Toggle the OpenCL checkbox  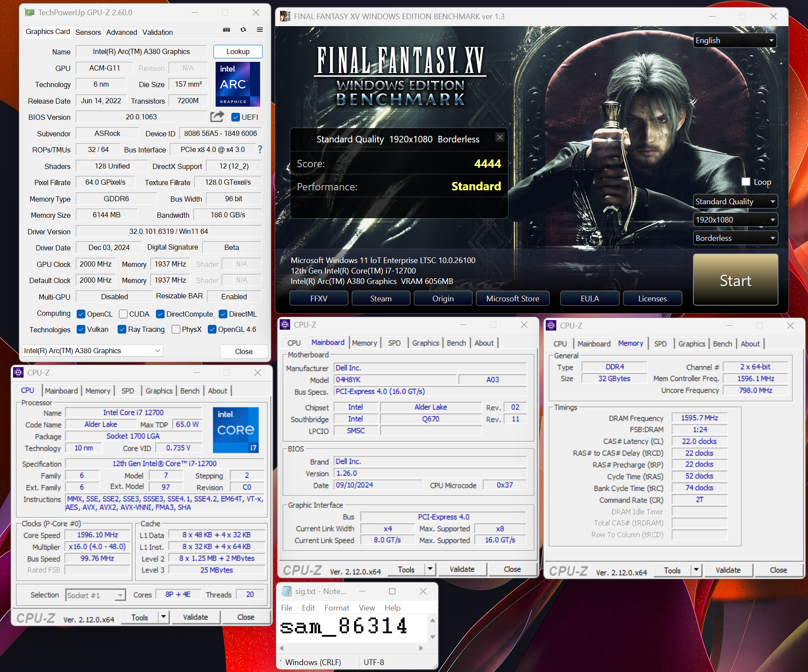point(81,314)
